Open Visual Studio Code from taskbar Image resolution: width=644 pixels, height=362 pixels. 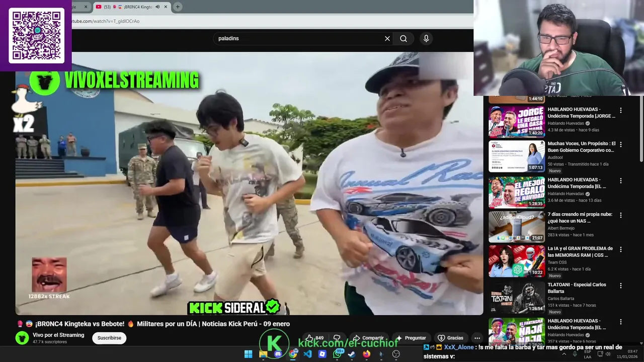pos(307,354)
